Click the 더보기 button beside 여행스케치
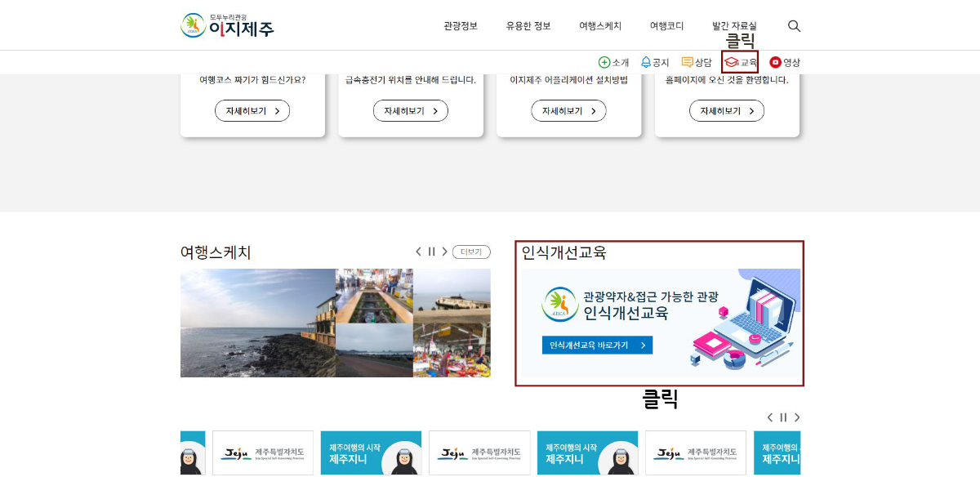The image size is (980, 477). pos(471,252)
